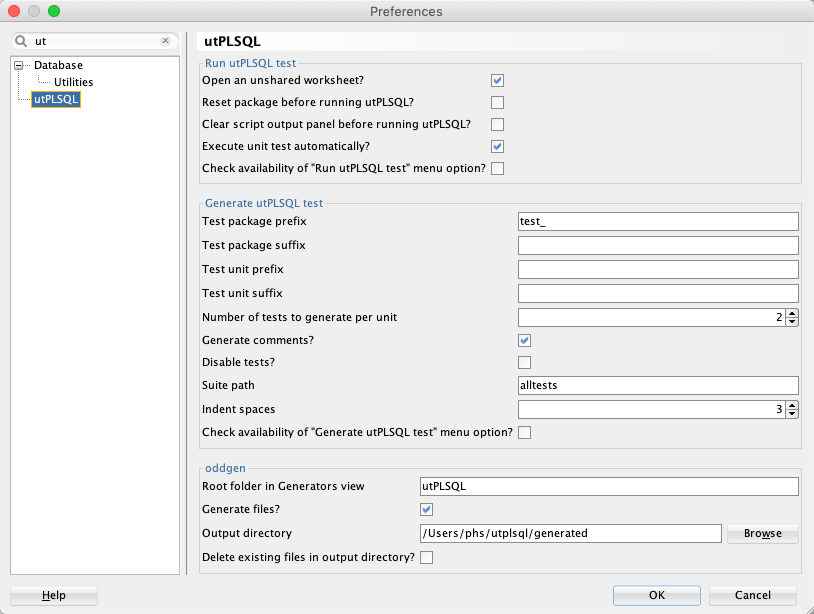The height and width of the screenshot is (614, 814).
Task: Click the 'Generate utPLSQL test' group title
Action: [x=264, y=203]
